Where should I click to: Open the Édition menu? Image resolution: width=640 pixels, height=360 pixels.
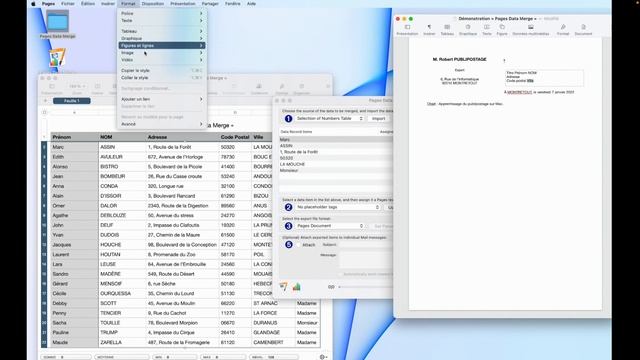coord(88,4)
